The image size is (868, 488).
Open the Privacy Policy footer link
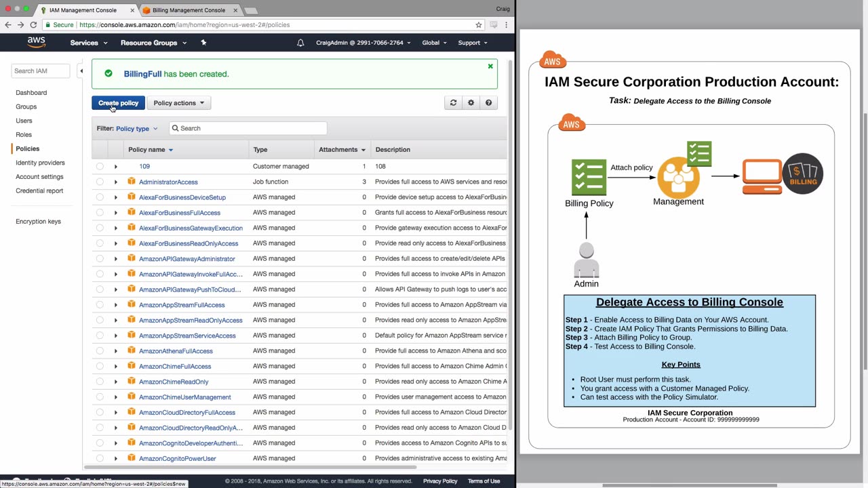pos(440,481)
